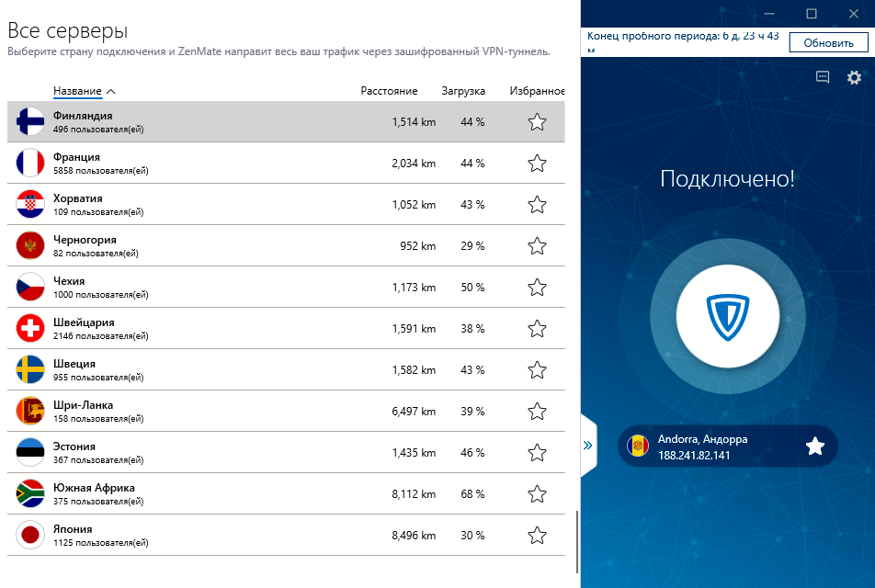Viewport: 875px width, 588px height.
Task: Click the 68 % load value
Action: (472, 493)
